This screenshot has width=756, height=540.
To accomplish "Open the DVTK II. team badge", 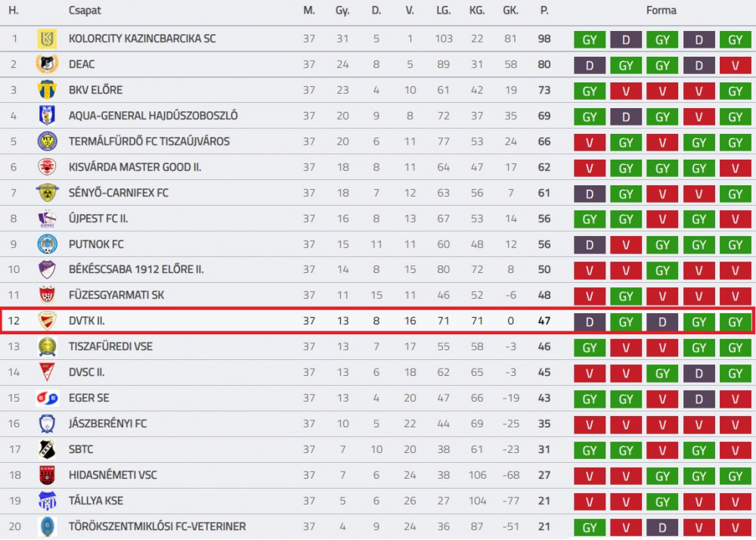I will 47,321.
